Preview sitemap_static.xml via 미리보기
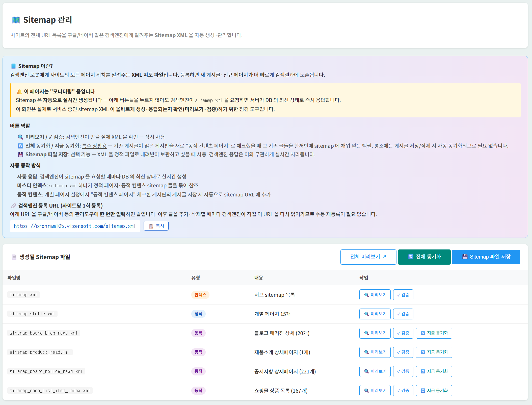This screenshot has height=405, width=532. [x=375, y=314]
